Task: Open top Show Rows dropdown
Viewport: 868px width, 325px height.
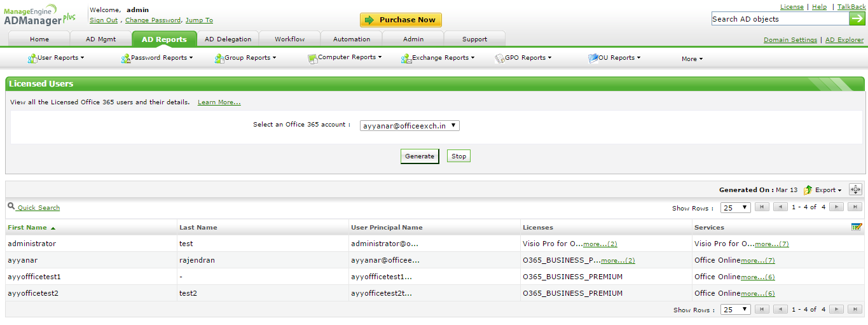Action: [736, 207]
